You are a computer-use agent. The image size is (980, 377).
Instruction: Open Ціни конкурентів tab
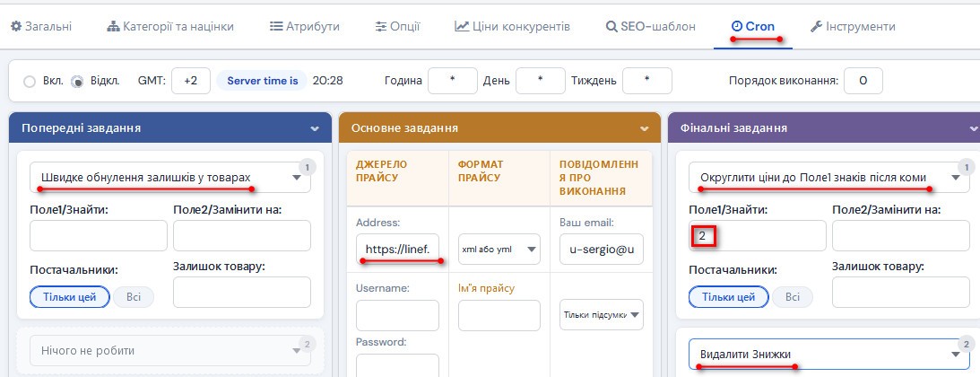513,27
